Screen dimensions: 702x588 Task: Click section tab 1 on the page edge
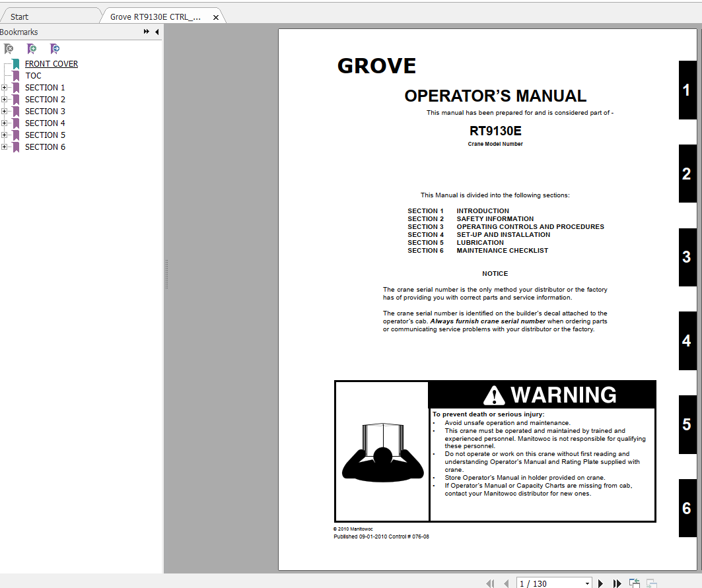point(687,90)
